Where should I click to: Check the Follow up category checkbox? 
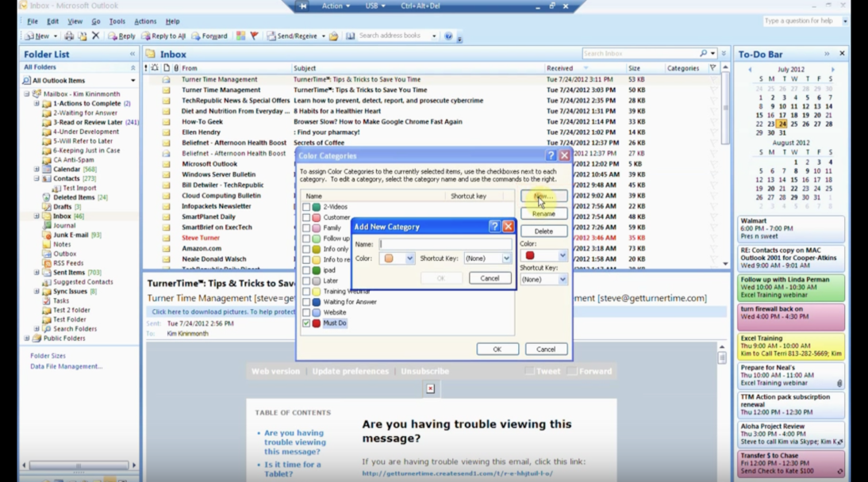click(x=306, y=239)
